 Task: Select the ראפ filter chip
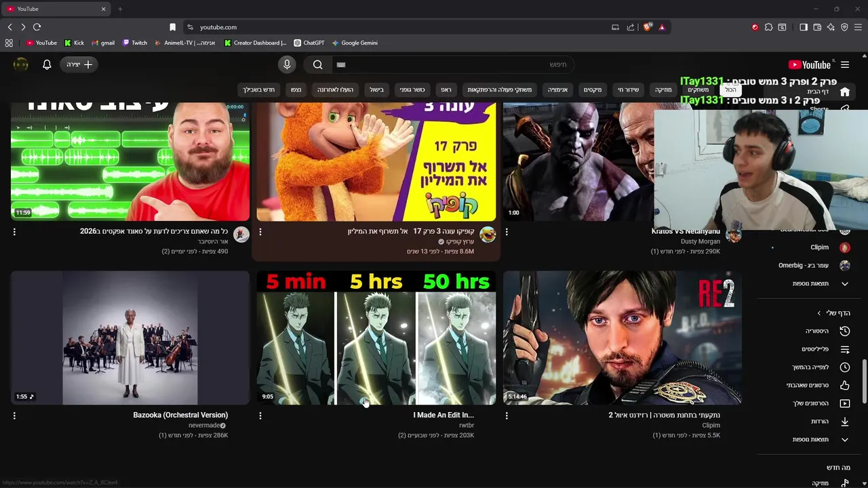pyautogui.click(x=446, y=89)
